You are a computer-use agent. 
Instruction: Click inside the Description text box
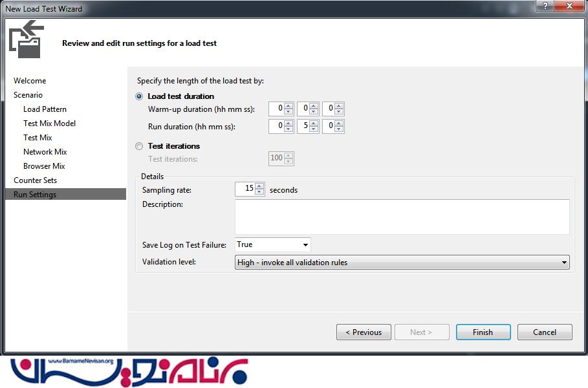point(401,217)
